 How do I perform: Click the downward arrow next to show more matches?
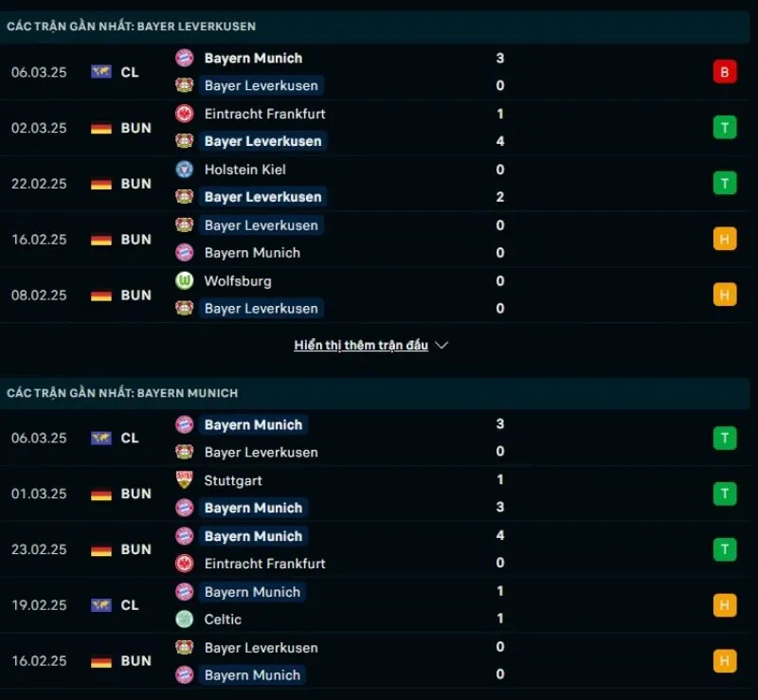click(442, 346)
